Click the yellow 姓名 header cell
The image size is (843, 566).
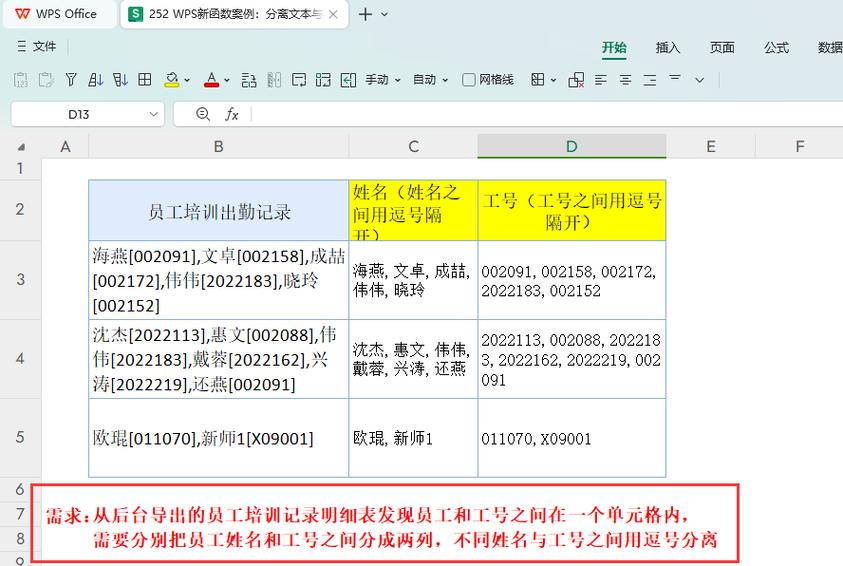click(413, 210)
